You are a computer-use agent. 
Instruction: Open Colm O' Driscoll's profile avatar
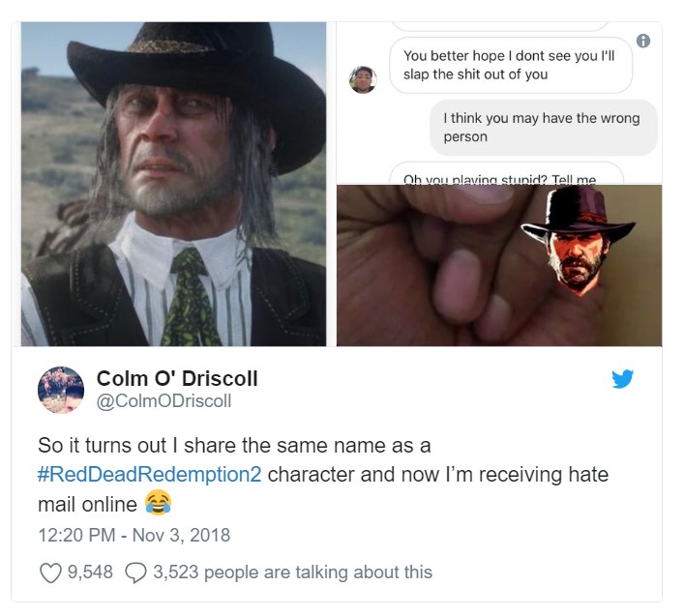61,390
